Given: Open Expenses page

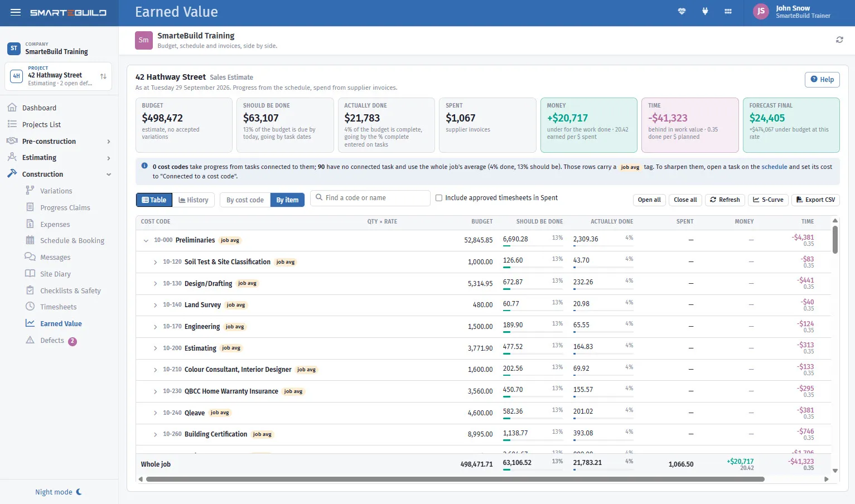Looking at the screenshot, I should pos(55,224).
